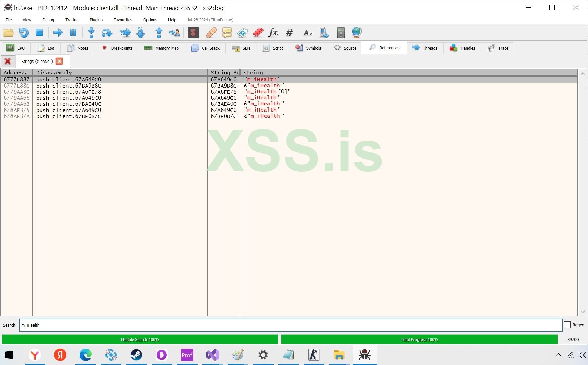This screenshot has height=365, width=588.
Task: Click the results list scroll-down arrow
Action: [x=583, y=312]
